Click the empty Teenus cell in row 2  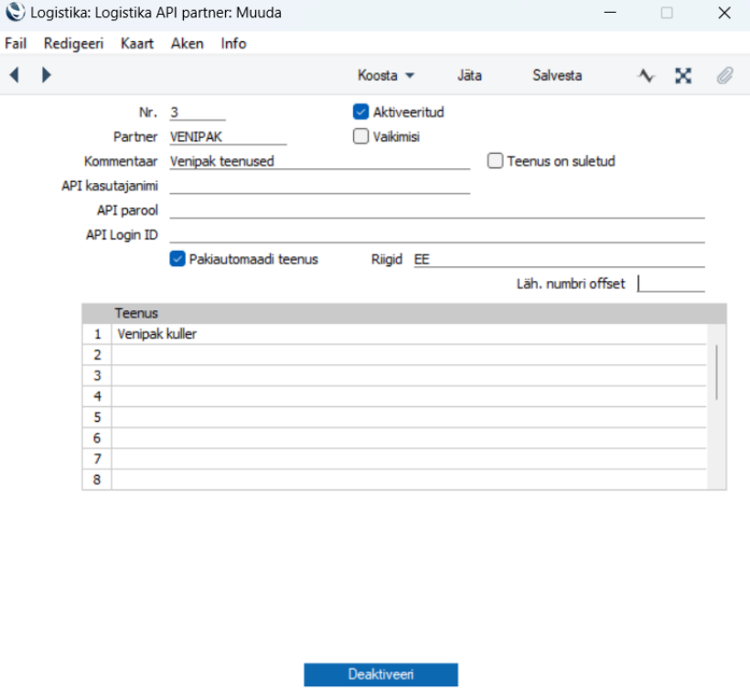coord(409,355)
